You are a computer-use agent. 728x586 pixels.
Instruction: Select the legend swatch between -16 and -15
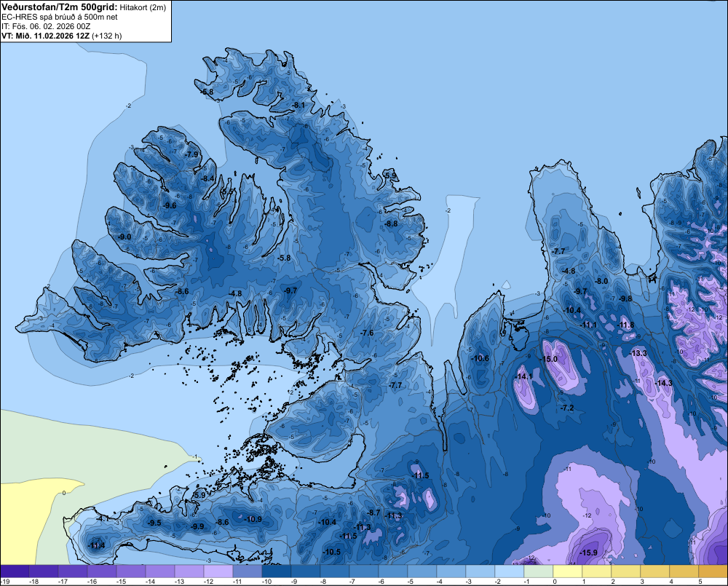tap(102, 571)
